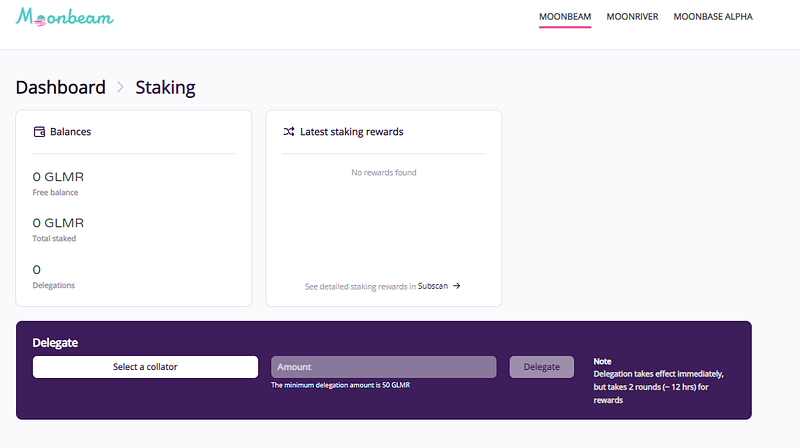Click the Balances heading
Screen dimensions: 800x448
(70, 132)
